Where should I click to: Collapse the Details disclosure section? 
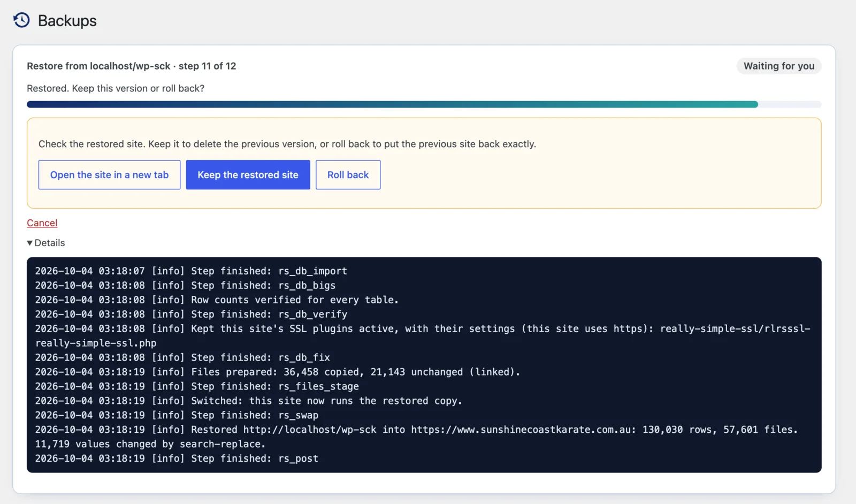(46, 243)
